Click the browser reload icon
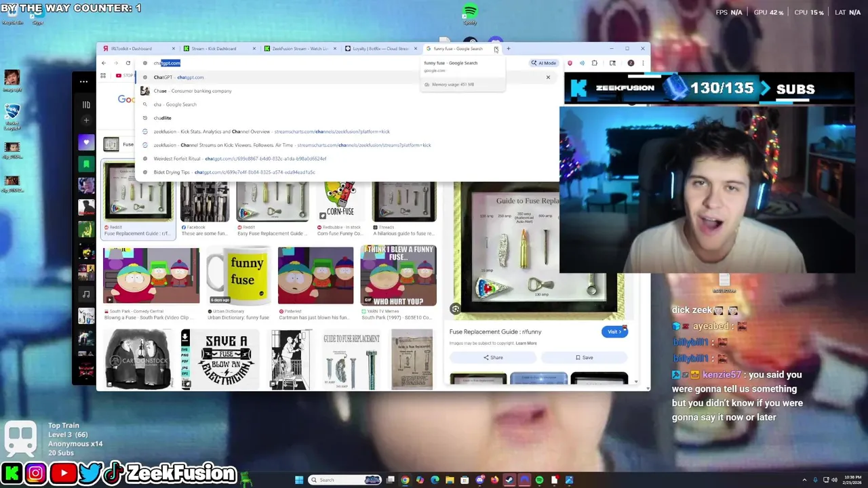 [x=127, y=63]
